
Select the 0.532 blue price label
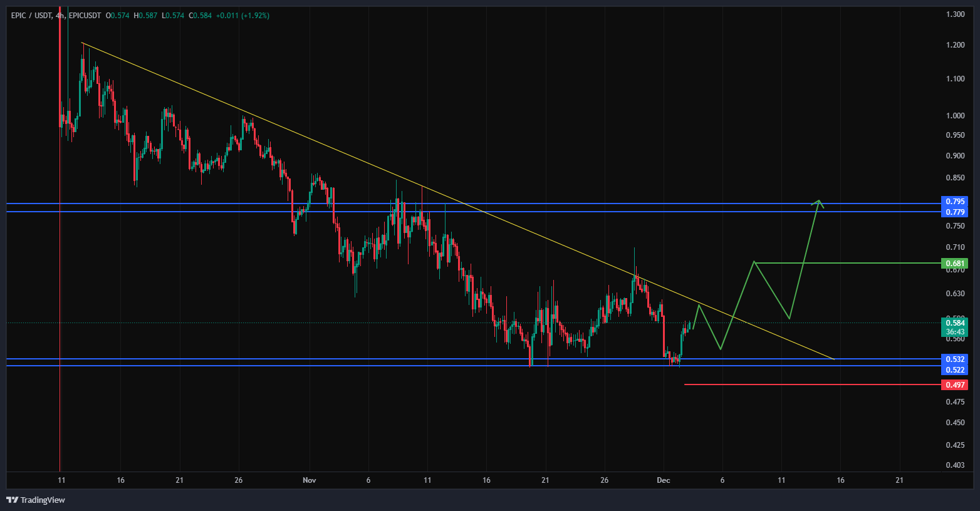[x=955, y=359]
